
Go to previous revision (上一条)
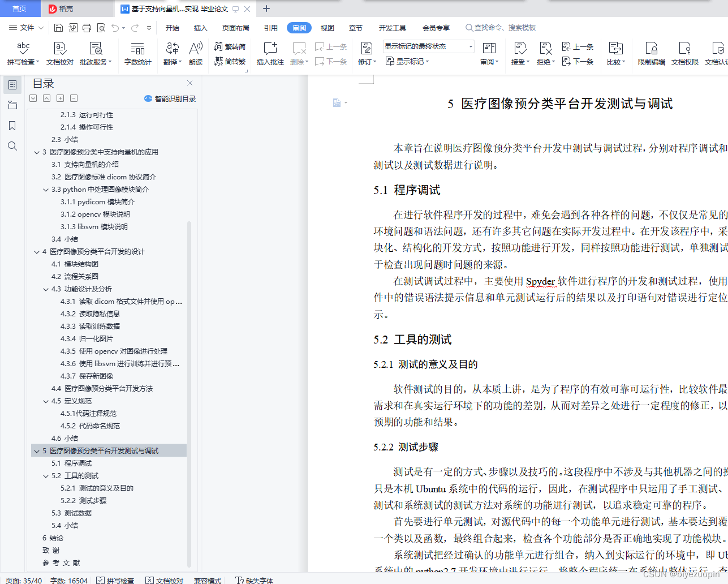pyautogui.click(x=578, y=46)
